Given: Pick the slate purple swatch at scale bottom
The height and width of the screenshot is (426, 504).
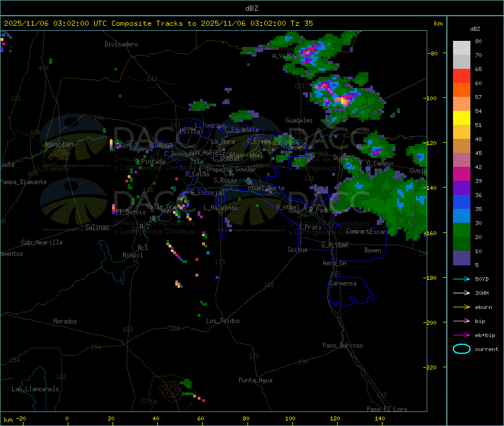Looking at the screenshot, I should coord(461,258).
